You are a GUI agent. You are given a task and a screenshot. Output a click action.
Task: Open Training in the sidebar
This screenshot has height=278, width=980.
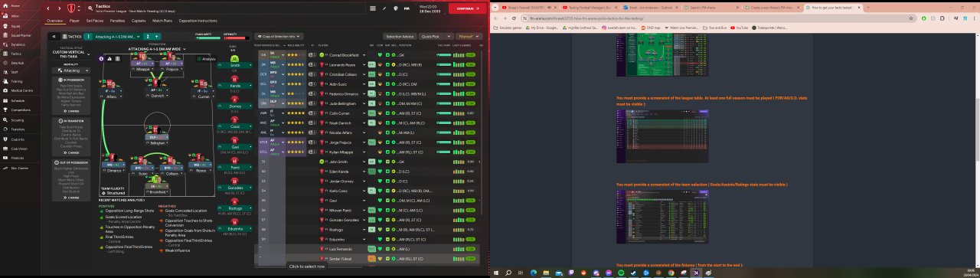pos(17,81)
